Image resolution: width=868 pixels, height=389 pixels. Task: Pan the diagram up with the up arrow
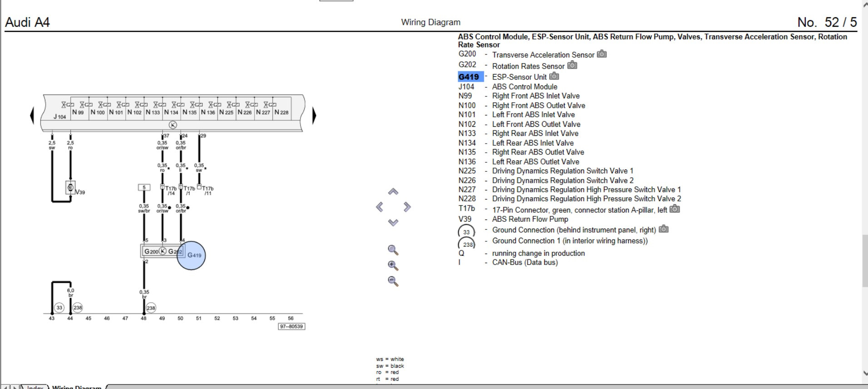click(393, 192)
